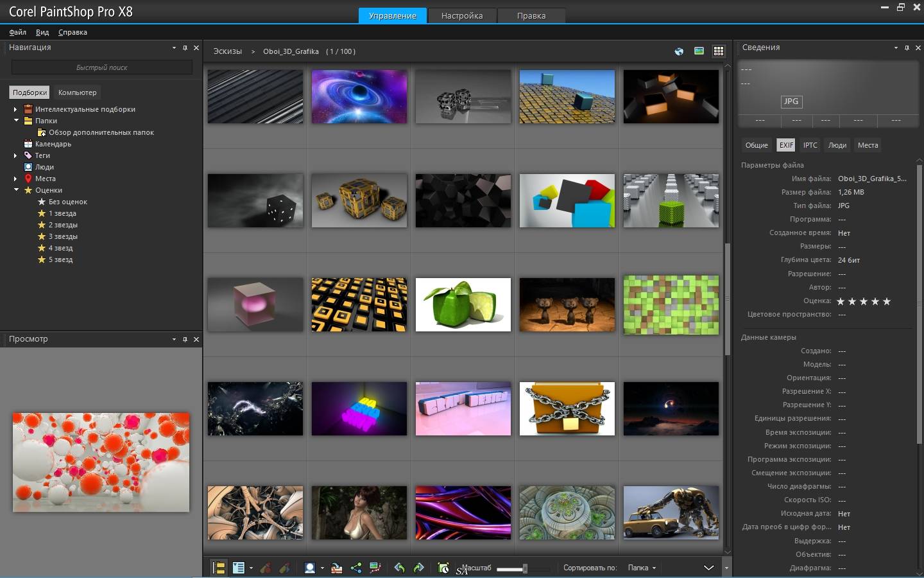Rotate right using green arrow icon
The image size is (924, 578).
pyautogui.click(x=419, y=568)
